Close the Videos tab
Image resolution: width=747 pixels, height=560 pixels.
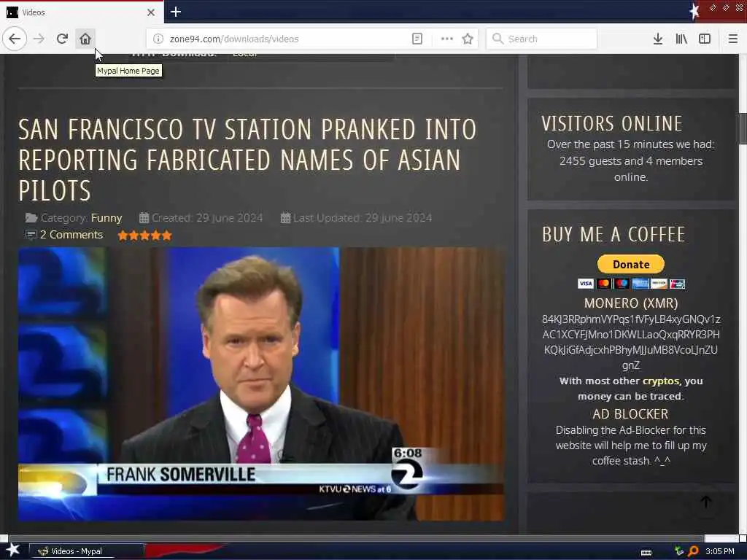[x=151, y=12]
